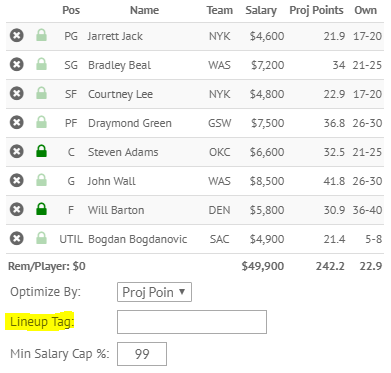Sort by the Salary column header

tap(261, 10)
